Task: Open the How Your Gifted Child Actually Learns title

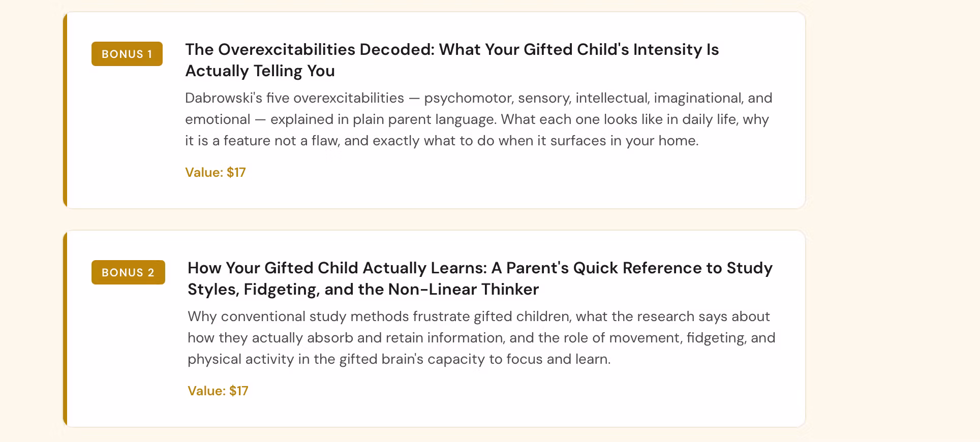Action: click(x=479, y=268)
